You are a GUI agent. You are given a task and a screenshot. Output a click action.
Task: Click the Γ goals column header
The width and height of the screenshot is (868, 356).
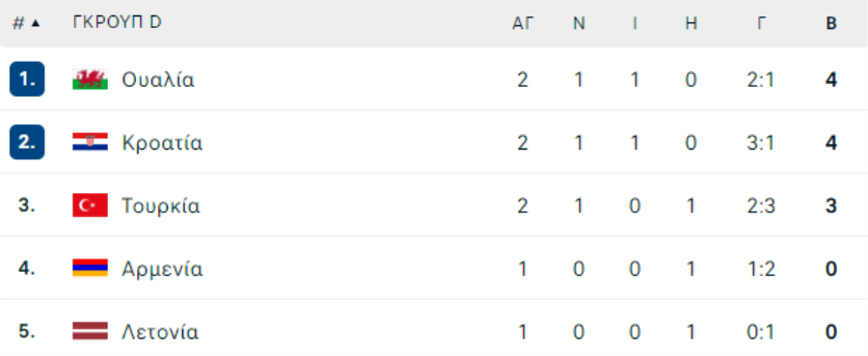tap(762, 23)
